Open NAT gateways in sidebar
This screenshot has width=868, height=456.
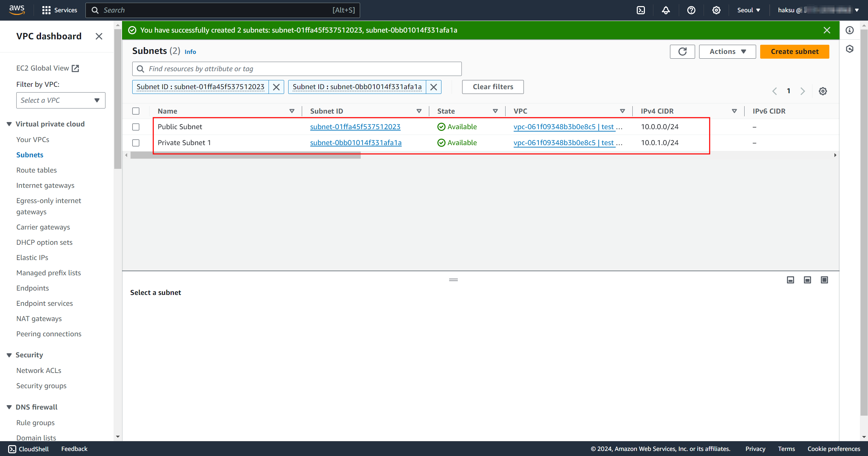pos(39,319)
